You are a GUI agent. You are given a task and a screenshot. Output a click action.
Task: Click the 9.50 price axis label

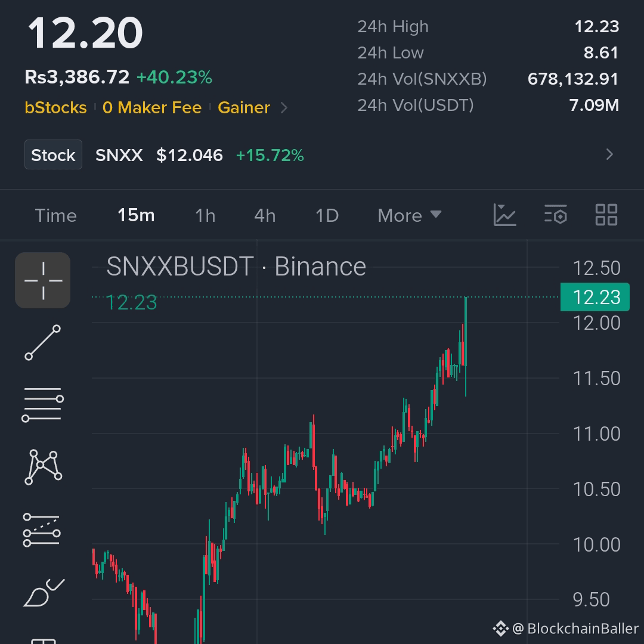pyautogui.click(x=592, y=600)
